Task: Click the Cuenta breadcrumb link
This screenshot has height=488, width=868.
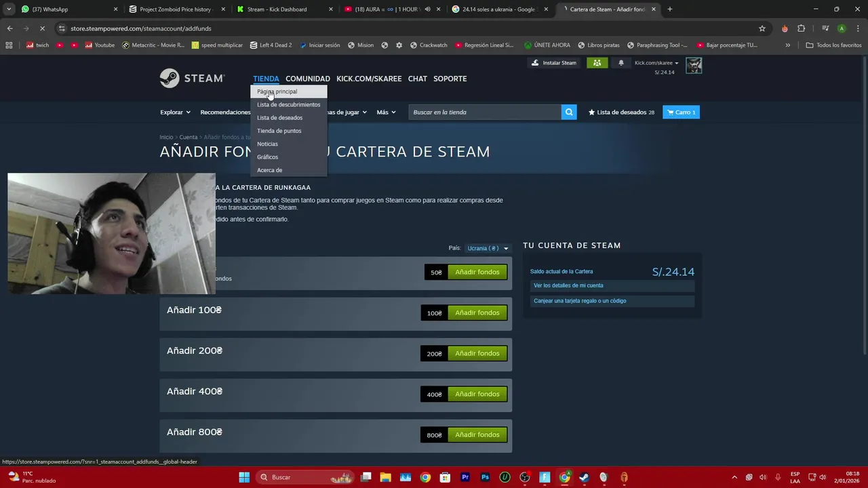Action: pyautogui.click(x=189, y=137)
